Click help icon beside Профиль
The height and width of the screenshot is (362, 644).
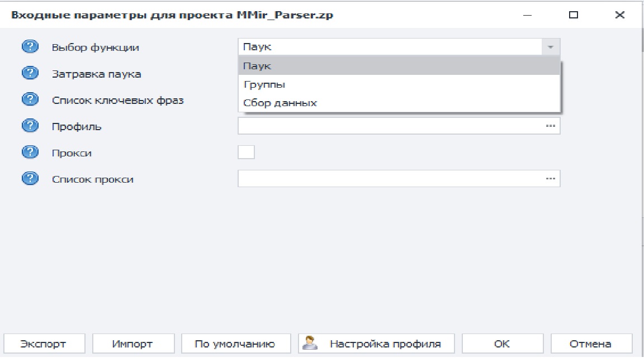30,126
